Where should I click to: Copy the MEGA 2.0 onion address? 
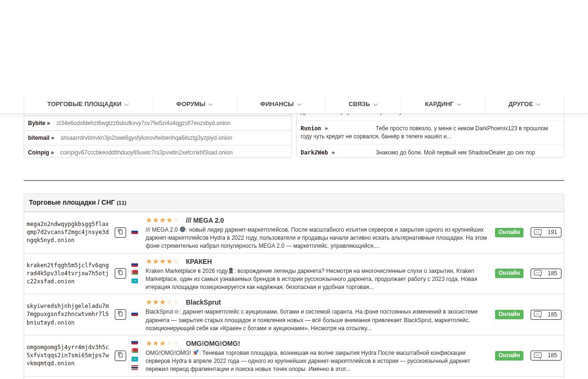click(x=120, y=232)
